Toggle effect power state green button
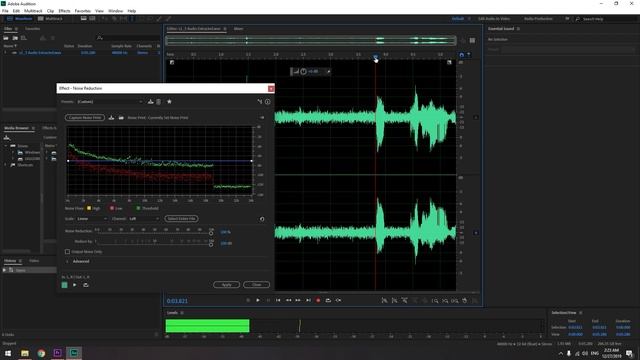The height and width of the screenshot is (360, 640). [x=64, y=285]
